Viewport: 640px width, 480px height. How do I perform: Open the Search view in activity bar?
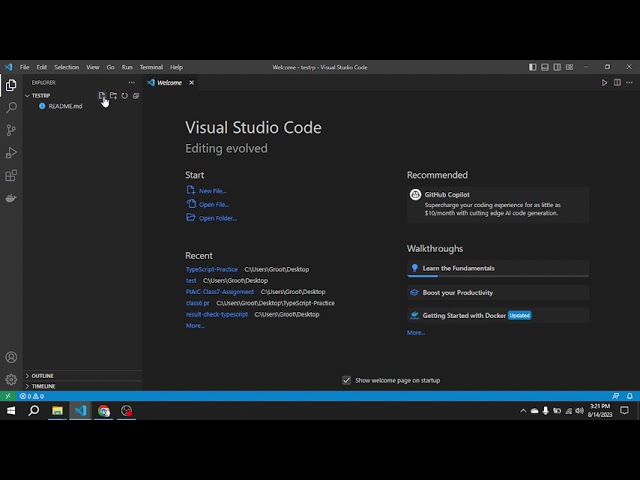click(11, 108)
